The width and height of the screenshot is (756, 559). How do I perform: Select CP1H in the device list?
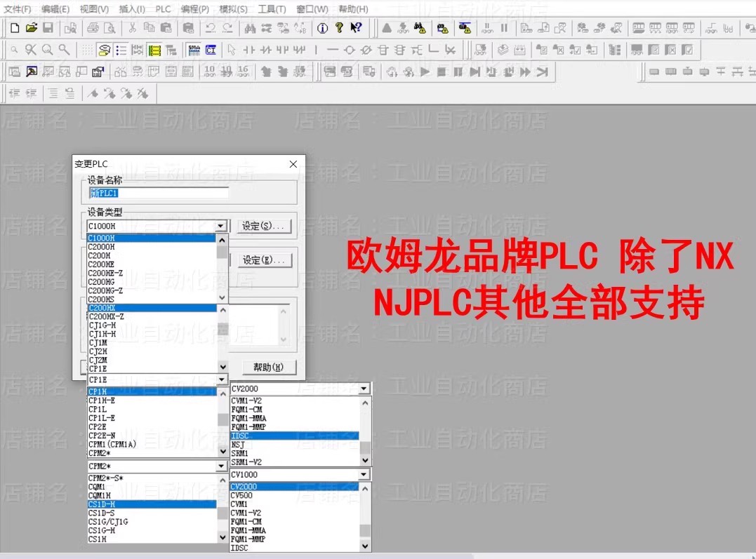click(x=152, y=392)
